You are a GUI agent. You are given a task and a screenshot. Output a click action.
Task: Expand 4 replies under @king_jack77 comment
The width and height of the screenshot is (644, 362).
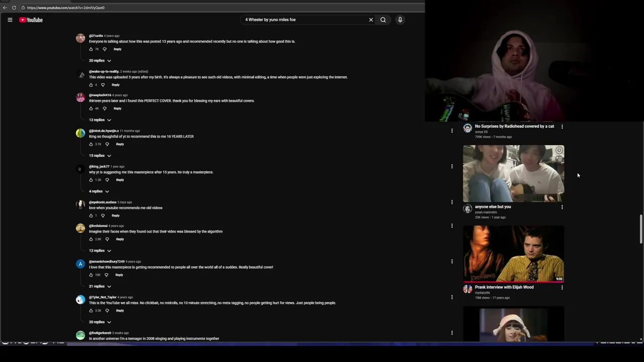point(99,191)
